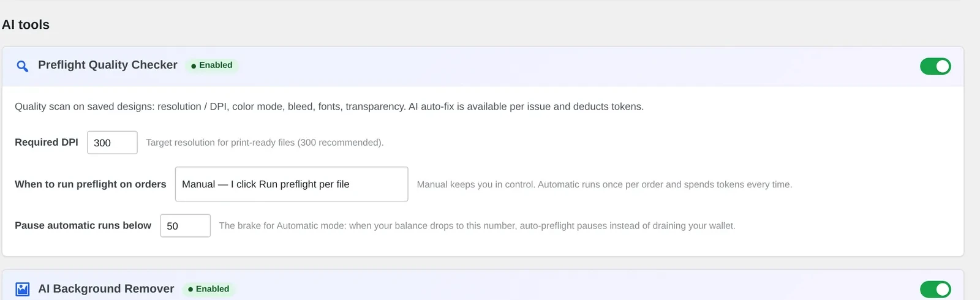Turn off the AI Background Remover switch
Viewport: 980px width, 300px height.
935,290
